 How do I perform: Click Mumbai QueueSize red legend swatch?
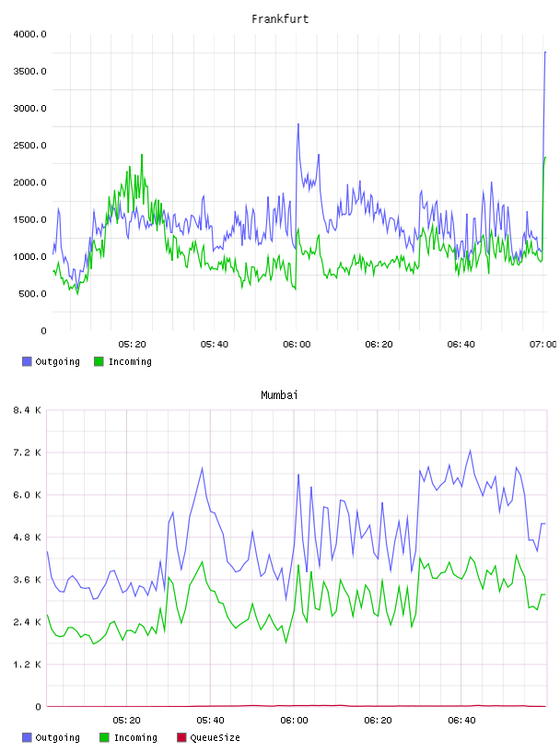181,737
